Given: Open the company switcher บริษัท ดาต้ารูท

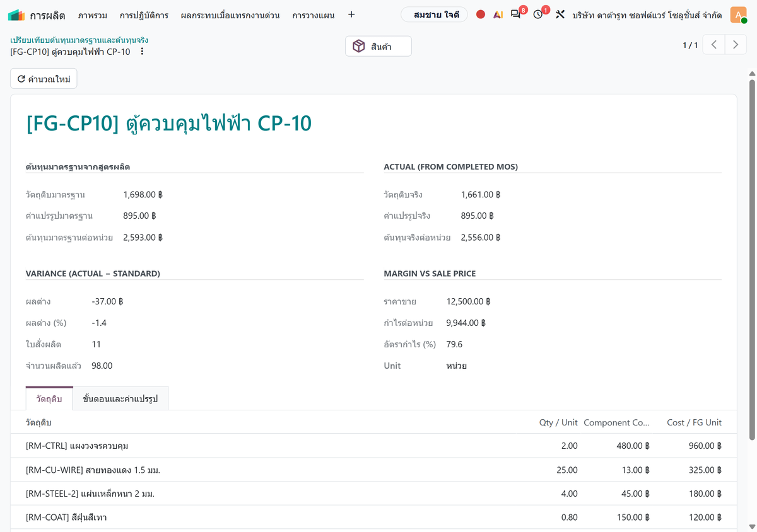Looking at the screenshot, I should click(x=647, y=14).
